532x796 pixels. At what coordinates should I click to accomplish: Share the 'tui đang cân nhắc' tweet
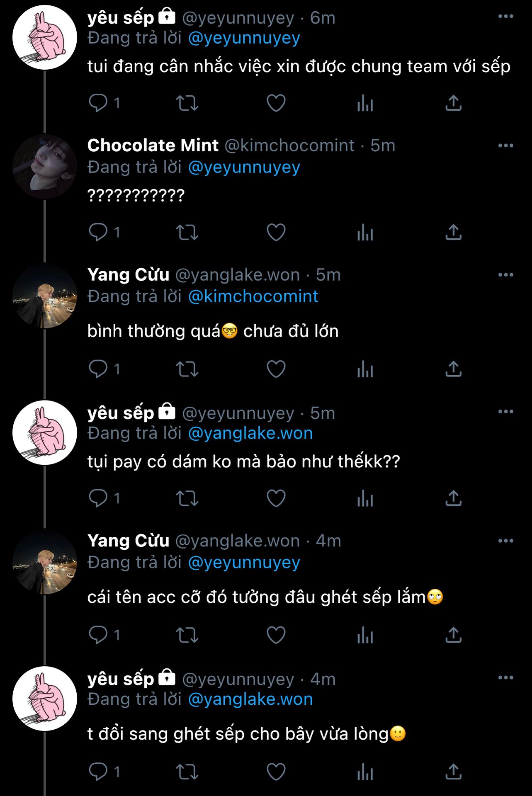coord(453,103)
